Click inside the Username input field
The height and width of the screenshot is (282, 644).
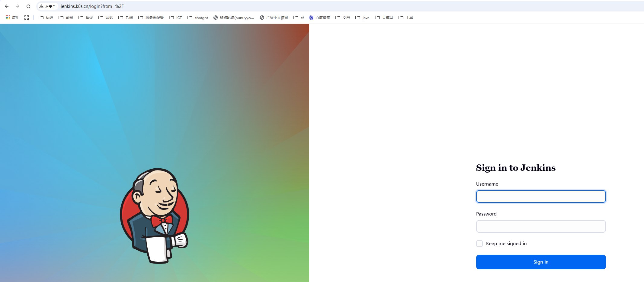[540, 196]
